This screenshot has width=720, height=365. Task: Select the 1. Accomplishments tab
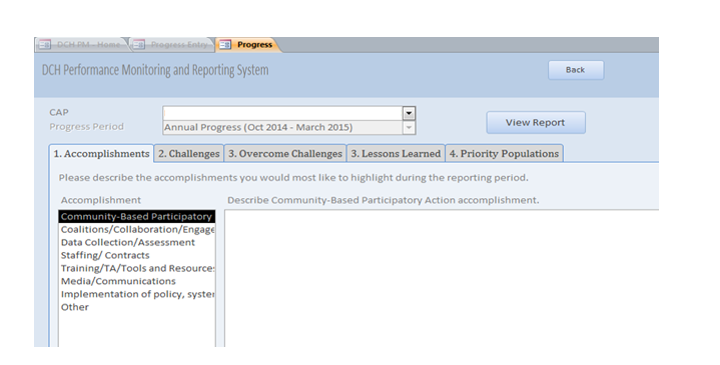pos(101,153)
